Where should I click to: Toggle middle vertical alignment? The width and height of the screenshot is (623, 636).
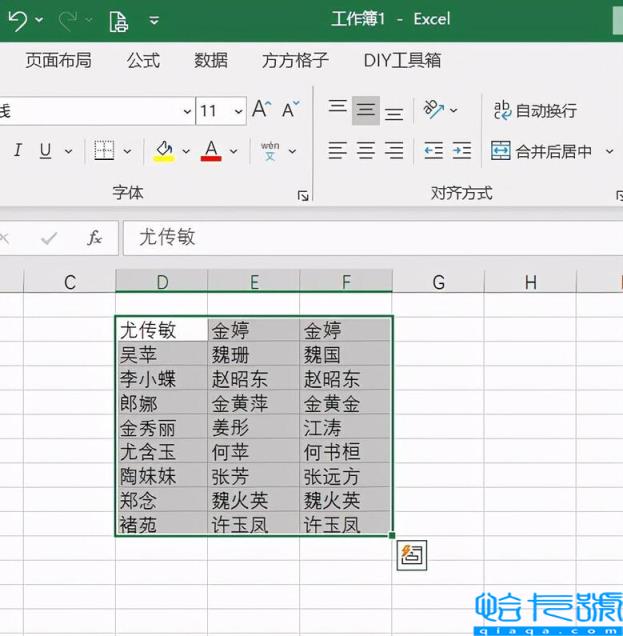point(366,110)
